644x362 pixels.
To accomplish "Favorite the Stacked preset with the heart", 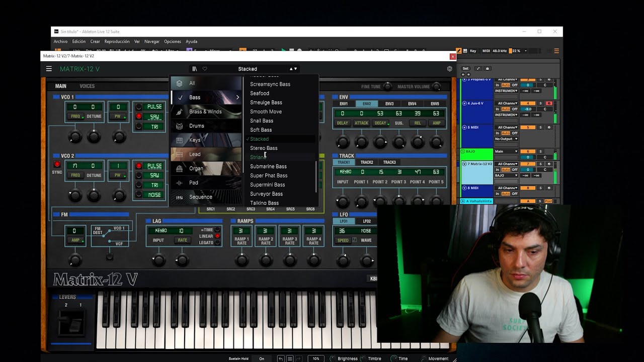I will pyautogui.click(x=205, y=69).
